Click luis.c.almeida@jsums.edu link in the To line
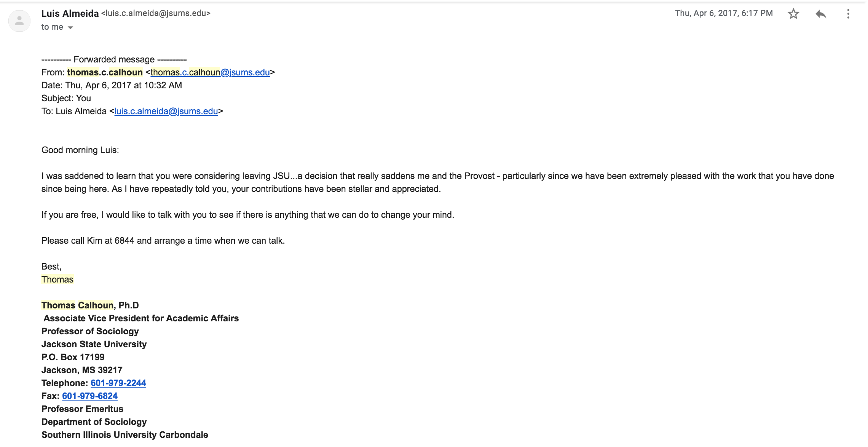Screen dimensions: 868x447 click(166, 111)
